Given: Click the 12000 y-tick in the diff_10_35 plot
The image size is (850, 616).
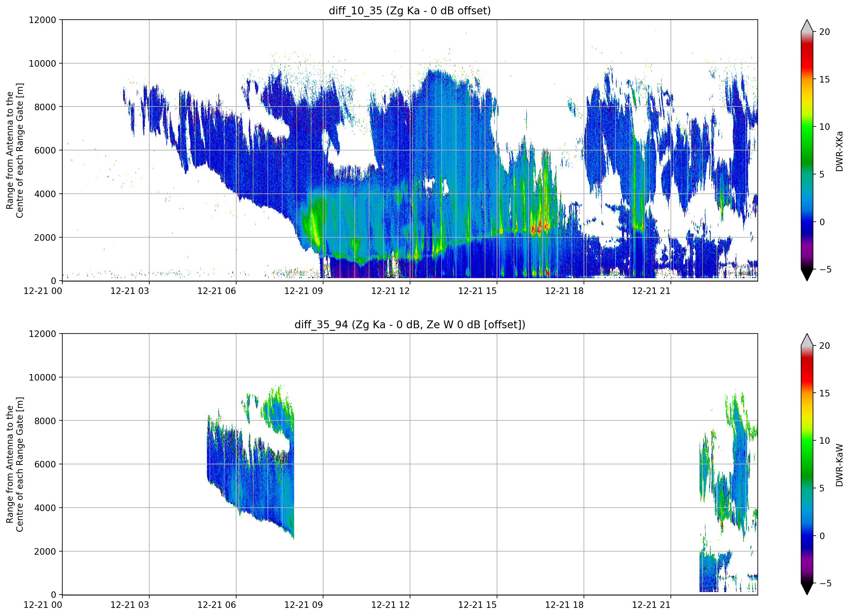Looking at the screenshot, I should (42, 20).
